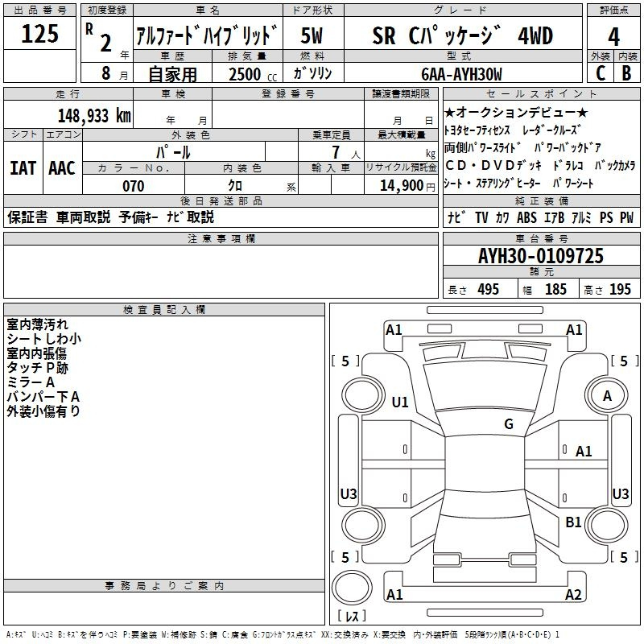Click the 事務局よりご案内 header
The height and width of the screenshot is (644, 644).
point(164,586)
